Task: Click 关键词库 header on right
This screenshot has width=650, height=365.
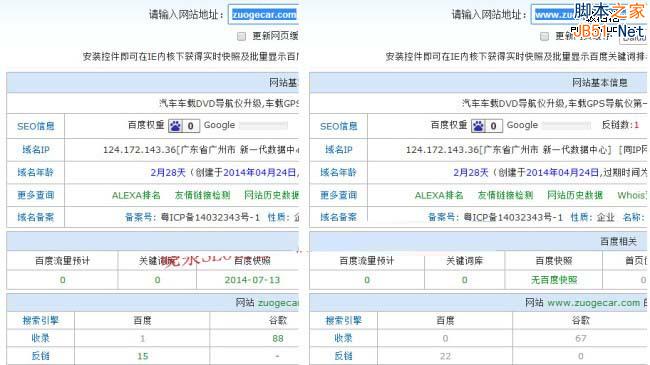Action: coord(464,261)
